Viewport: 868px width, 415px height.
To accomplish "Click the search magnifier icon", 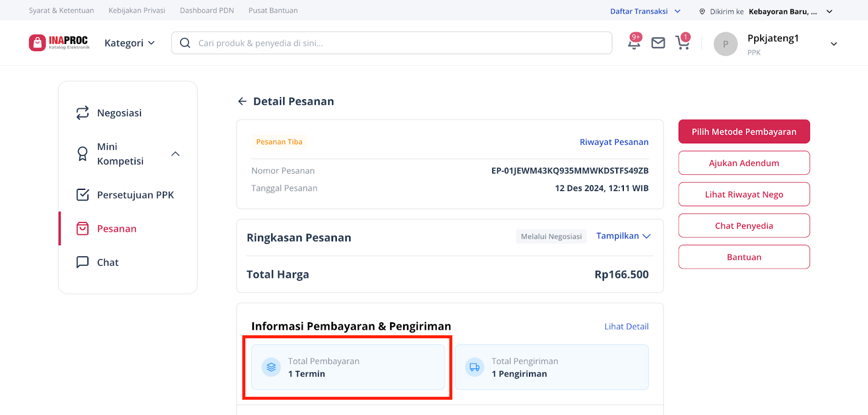I will point(185,43).
